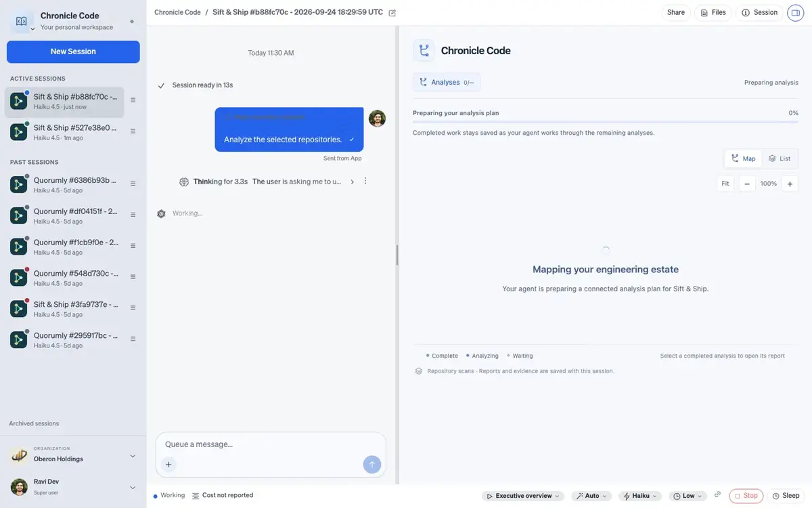This screenshot has height=508, width=812.
Task: Click the link icon in status bar
Action: (x=717, y=495)
